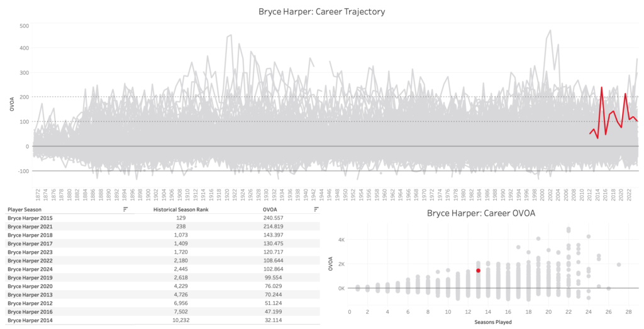The image size is (644, 329).
Task: Click the rank value 1,409
Action: 180,243
